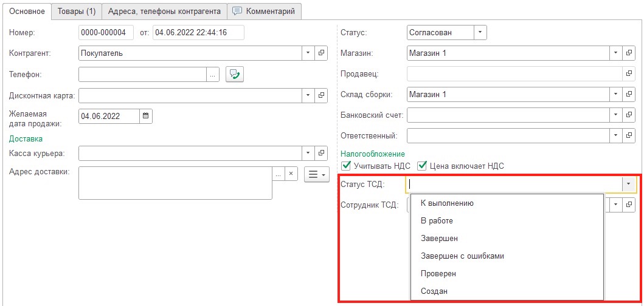
Task: Select К выполнению in the status list
Action: [x=507, y=203]
